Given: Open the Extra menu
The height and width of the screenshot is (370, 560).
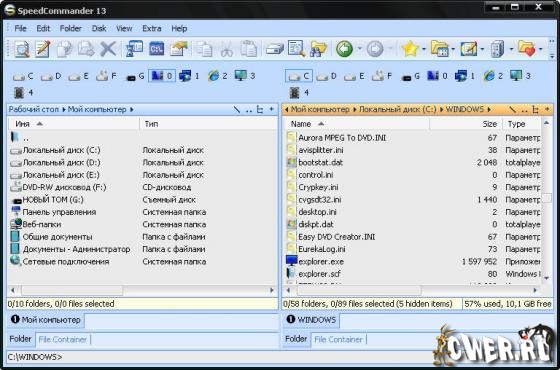Looking at the screenshot, I should click(151, 29).
